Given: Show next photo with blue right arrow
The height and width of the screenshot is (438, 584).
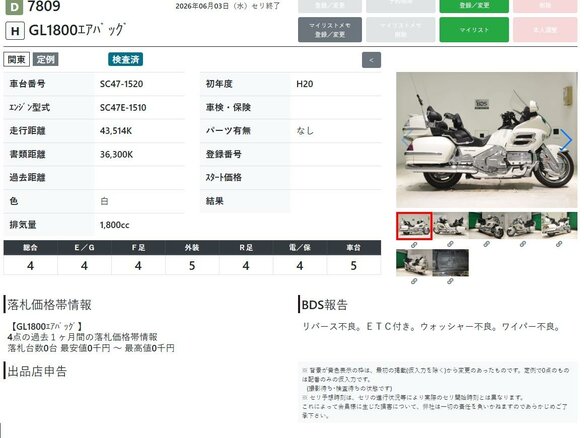Looking at the screenshot, I should click(x=566, y=140).
